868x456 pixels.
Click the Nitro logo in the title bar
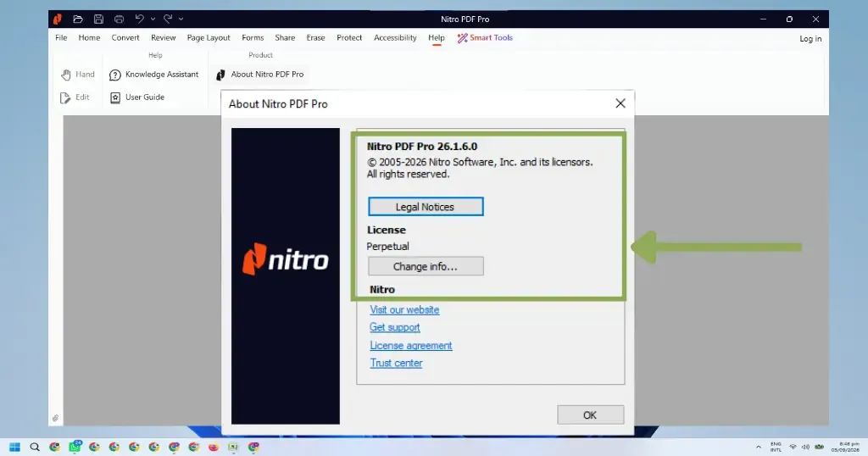point(58,19)
